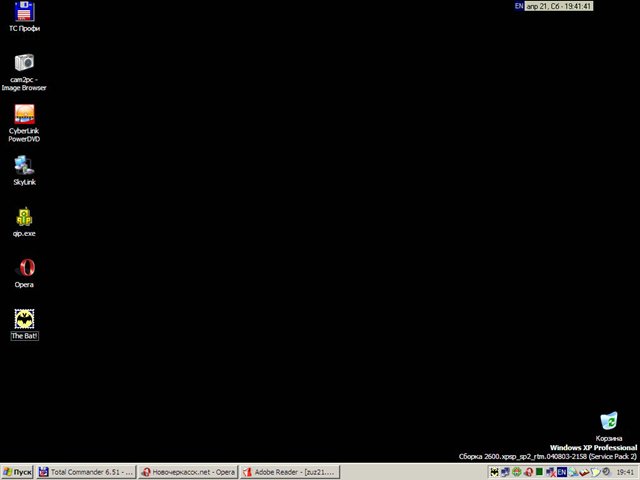Screen dimensions: 640x480
Task: Select The Bat! desktop icon
Action: point(24,324)
